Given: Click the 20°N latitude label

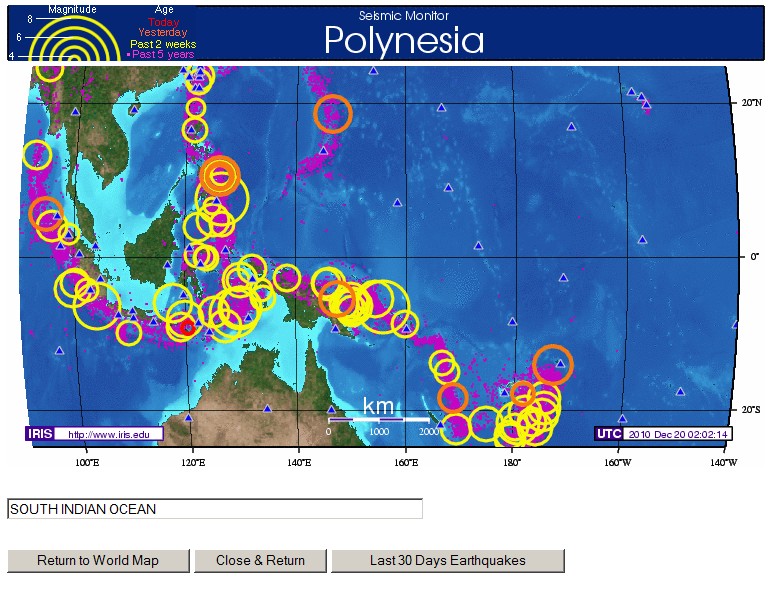Looking at the screenshot, I should tap(751, 103).
